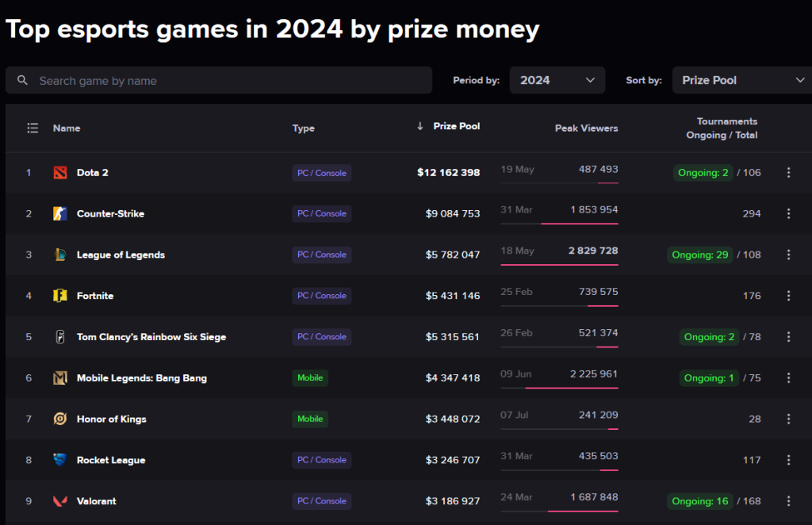
Task: Click the League of Legends logo icon
Action: click(x=60, y=255)
